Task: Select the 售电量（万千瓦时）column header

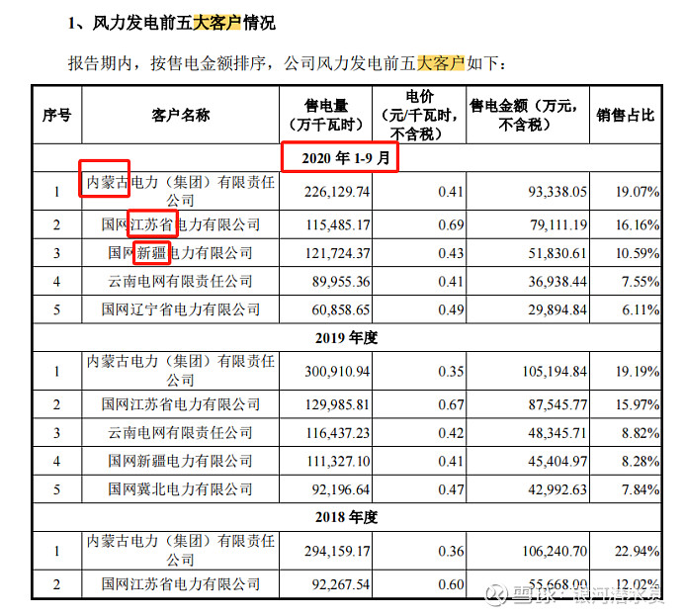Action: tap(326, 116)
